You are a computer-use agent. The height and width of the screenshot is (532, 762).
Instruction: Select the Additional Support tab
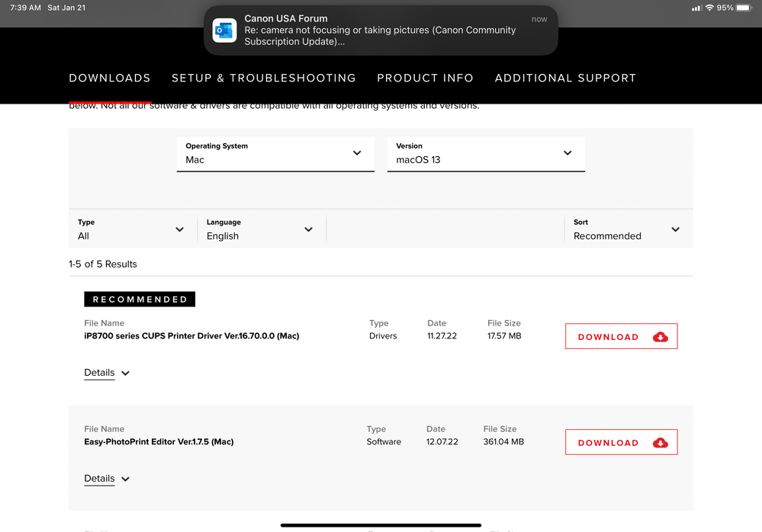pyautogui.click(x=565, y=78)
